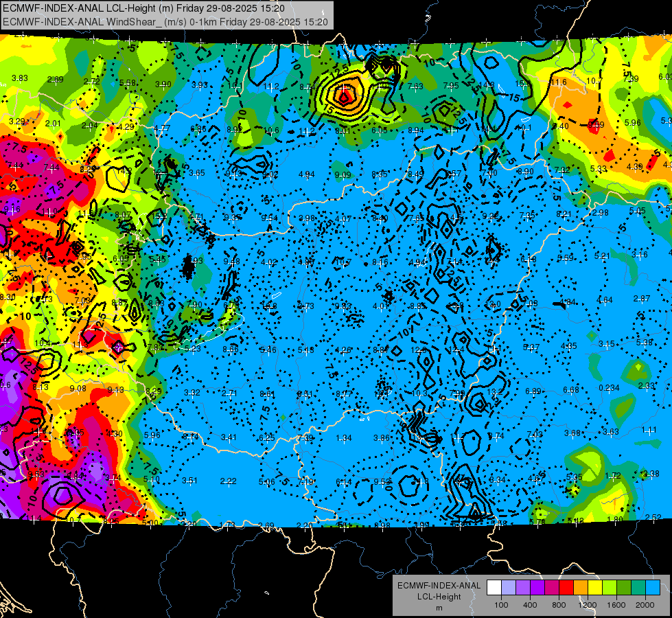Click the yellow legend swatch
Screen dimensions: 672x618
coord(595,588)
